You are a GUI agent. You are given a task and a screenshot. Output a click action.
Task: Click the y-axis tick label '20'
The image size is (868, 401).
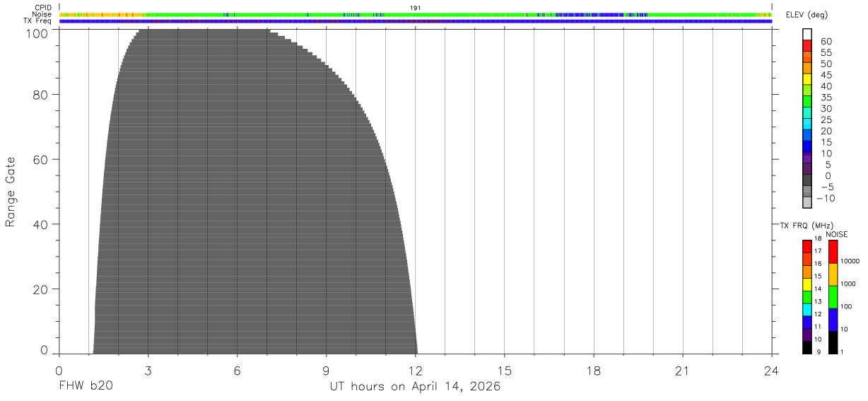(x=42, y=289)
